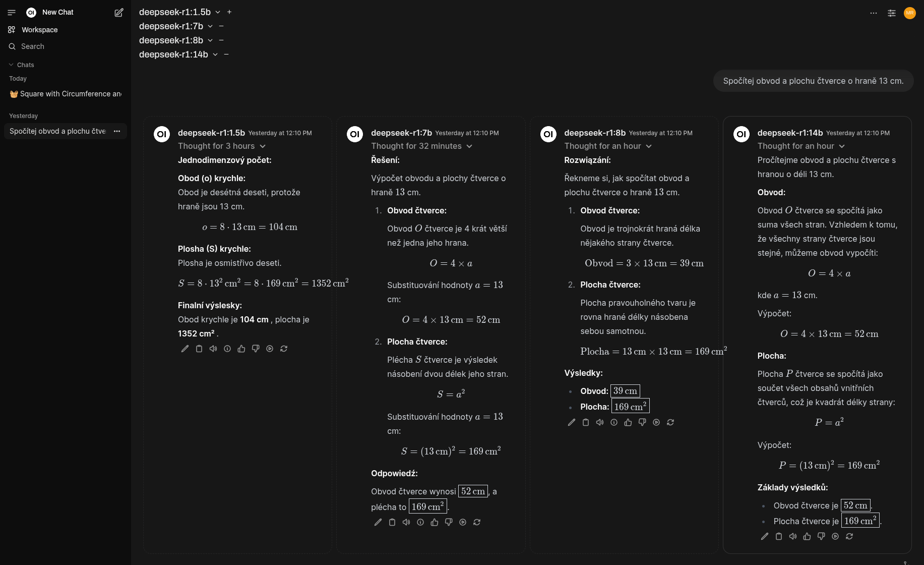The width and height of the screenshot is (924, 565).
Task: Copy the deepseek-r1:14b response
Action: [x=779, y=536]
